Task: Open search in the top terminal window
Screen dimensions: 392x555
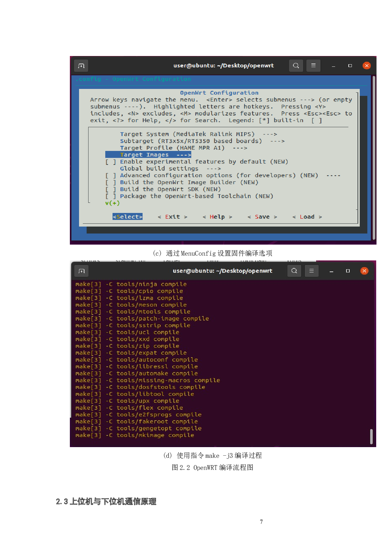Action: click(x=296, y=66)
